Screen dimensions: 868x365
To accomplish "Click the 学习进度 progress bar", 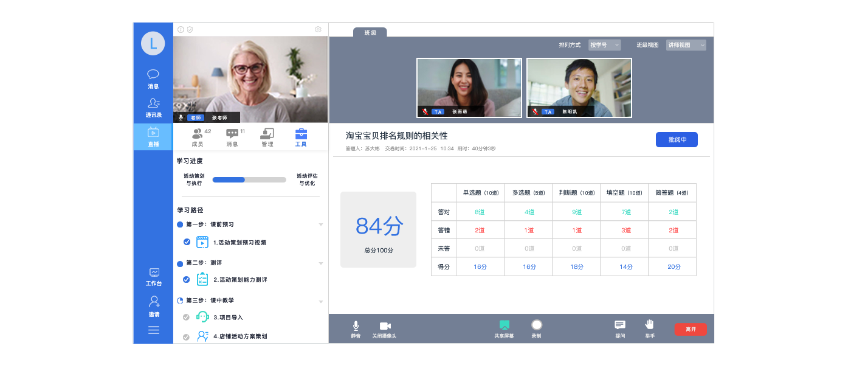I will (249, 179).
